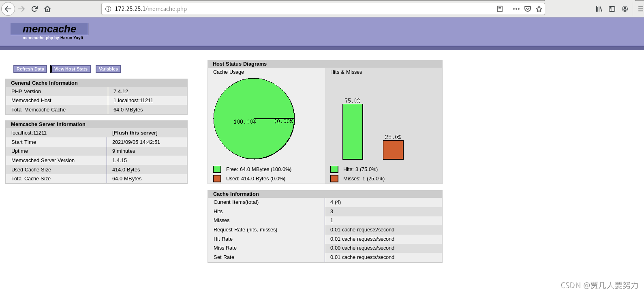Reload the memcache page
Image resolution: width=644 pixels, height=293 pixels.
pos(34,9)
